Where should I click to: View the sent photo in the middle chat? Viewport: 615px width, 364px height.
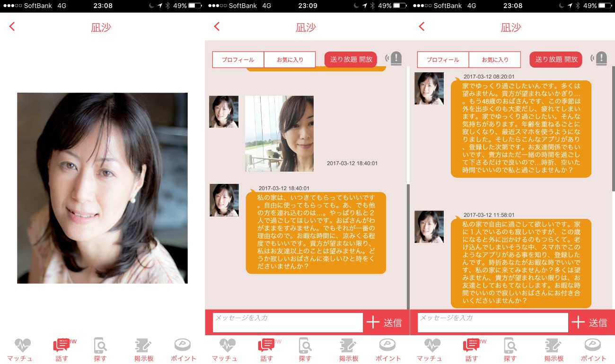pos(279,133)
